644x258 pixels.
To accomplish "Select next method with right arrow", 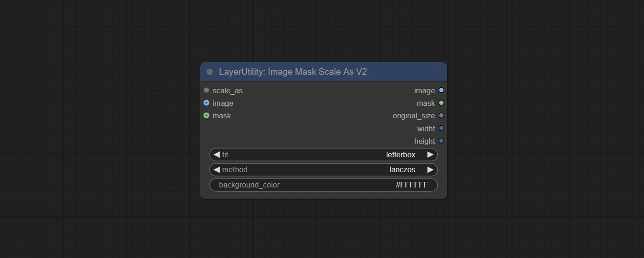I will pyautogui.click(x=430, y=170).
